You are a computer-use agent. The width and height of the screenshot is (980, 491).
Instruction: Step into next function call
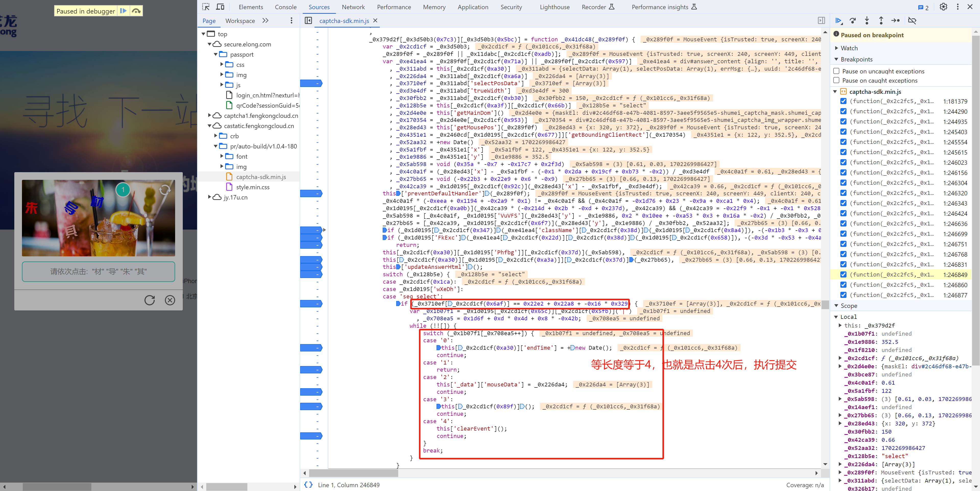(x=867, y=20)
